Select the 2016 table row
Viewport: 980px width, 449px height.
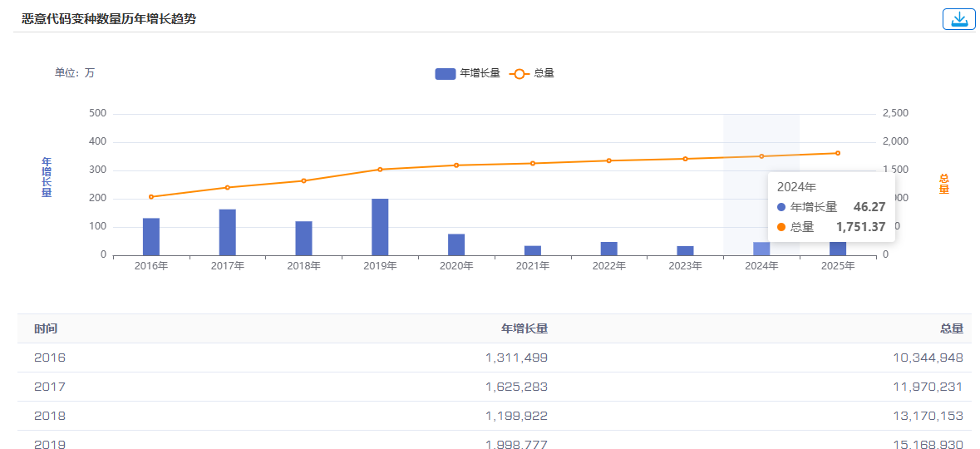click(x=495, y=358)
